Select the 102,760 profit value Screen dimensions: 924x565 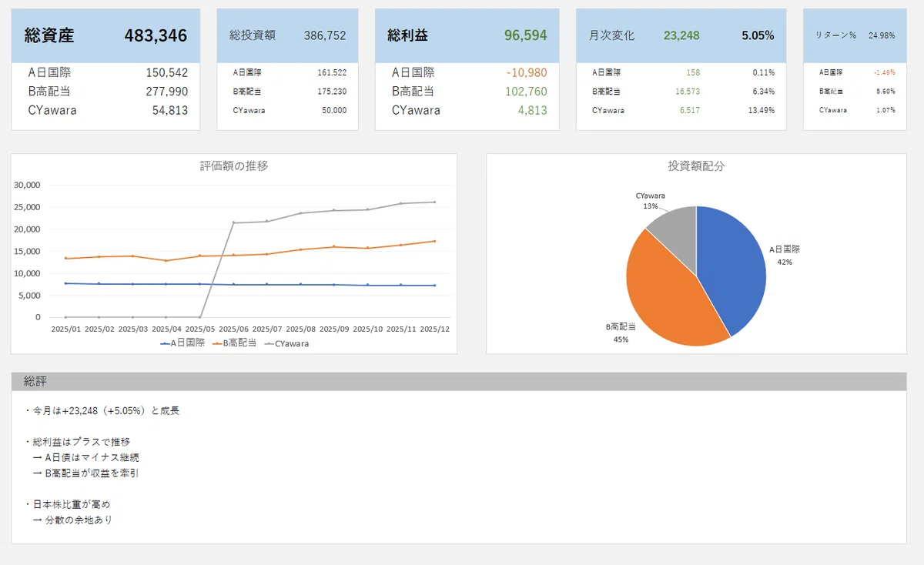[x=526, y=91]
